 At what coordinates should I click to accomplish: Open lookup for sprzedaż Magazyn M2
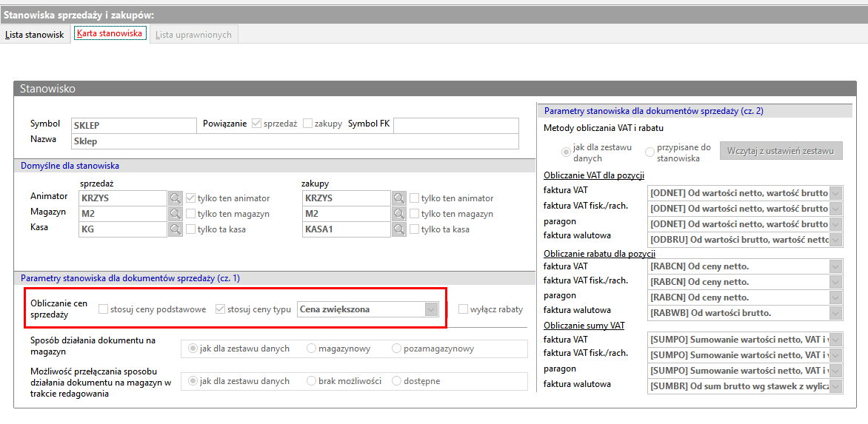pos(176,213)
